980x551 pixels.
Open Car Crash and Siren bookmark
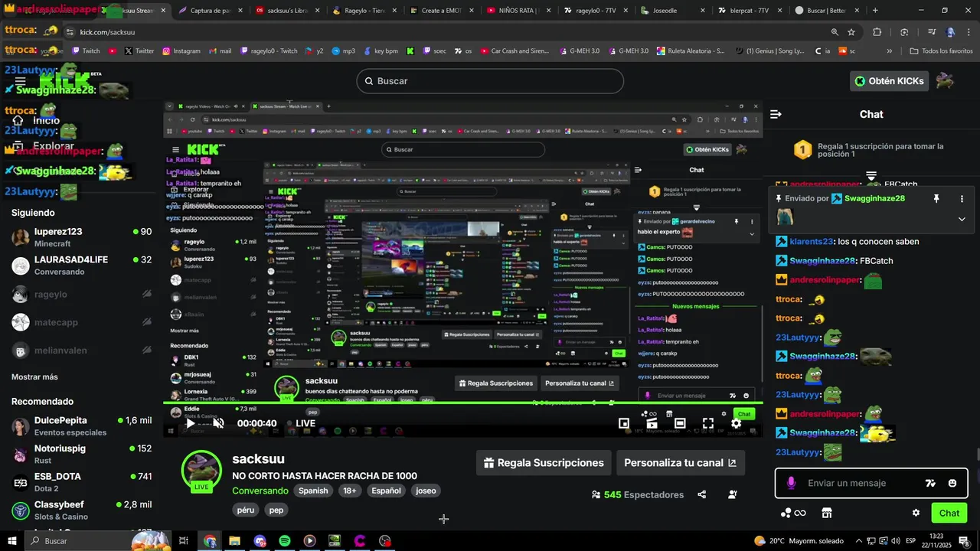point(515,51)
